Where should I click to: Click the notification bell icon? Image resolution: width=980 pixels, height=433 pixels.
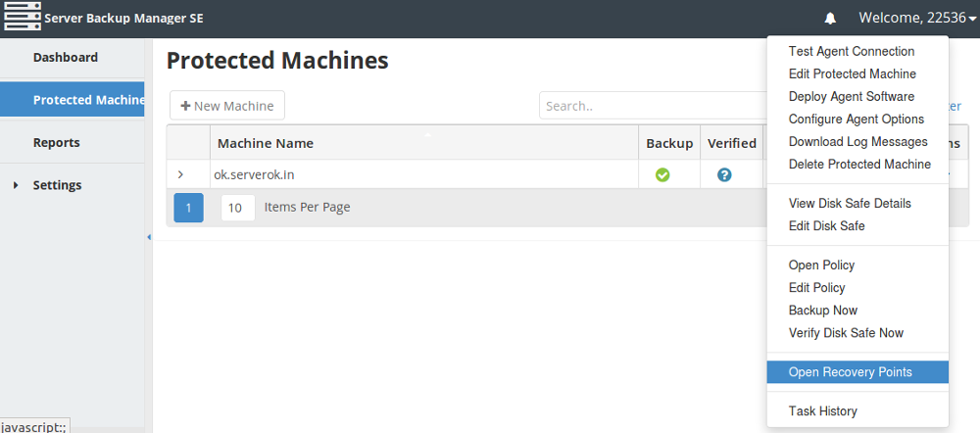coord(830,19)
